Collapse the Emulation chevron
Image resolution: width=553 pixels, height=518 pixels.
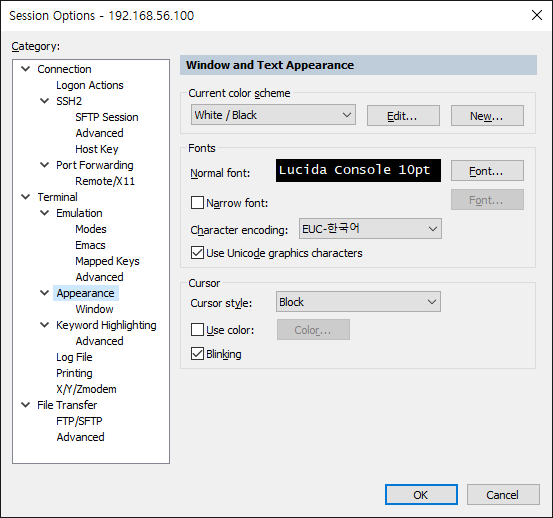point(44,213)
